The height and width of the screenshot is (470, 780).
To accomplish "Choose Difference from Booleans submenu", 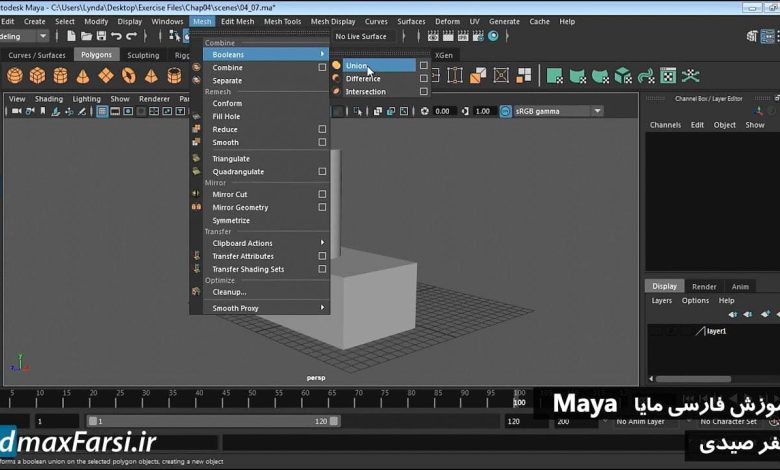I will (x=363, y=79).
